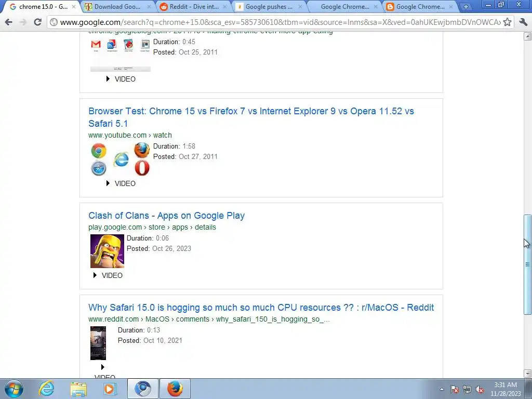Click the vertical scrollbar thumb
Viewport: 532px width, 399px height.
(528, 264)
